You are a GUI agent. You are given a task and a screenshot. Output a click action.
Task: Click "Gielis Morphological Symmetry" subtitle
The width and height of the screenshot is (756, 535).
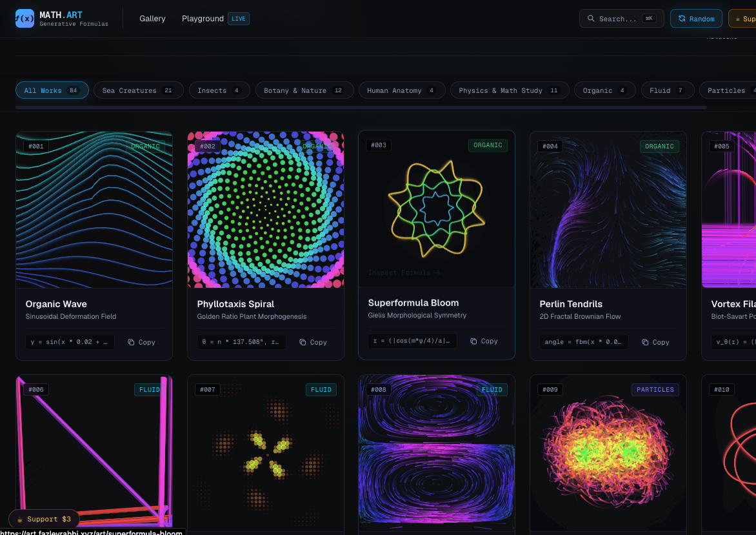417,316
